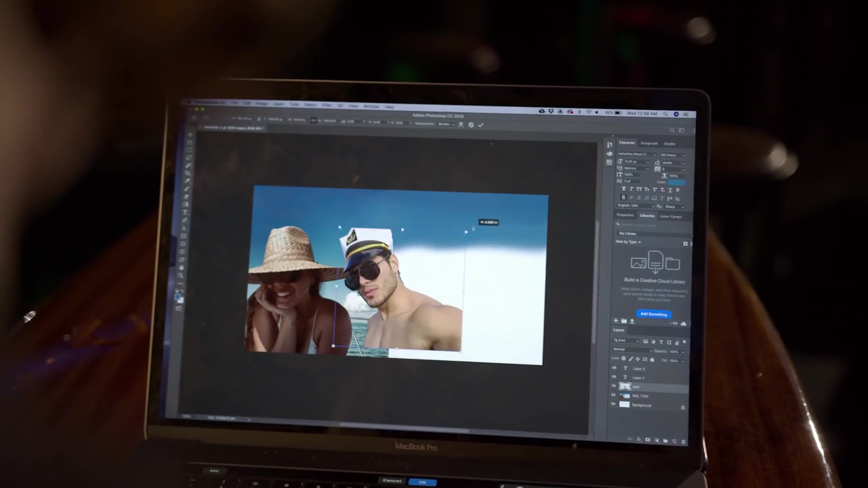Open the kerning Metrics dropdown
The width and height of the screenshot is (868, 488).
coord(648,169)
